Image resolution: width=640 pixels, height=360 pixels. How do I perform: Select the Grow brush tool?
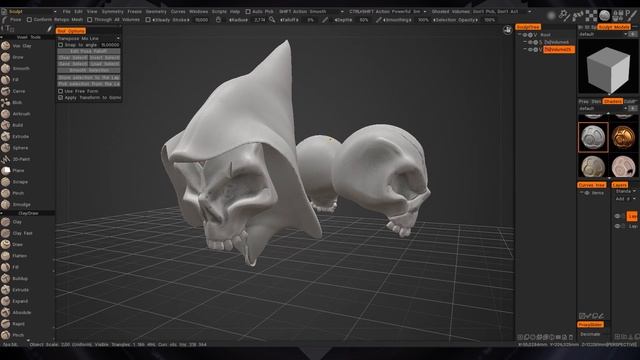pos(13,57)
